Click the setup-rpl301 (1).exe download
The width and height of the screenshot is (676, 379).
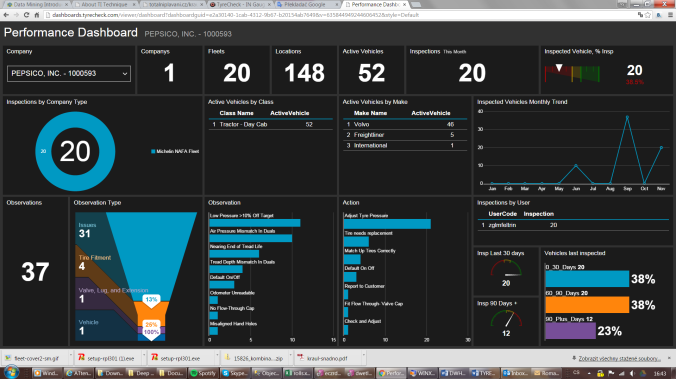tap(106, 358)
